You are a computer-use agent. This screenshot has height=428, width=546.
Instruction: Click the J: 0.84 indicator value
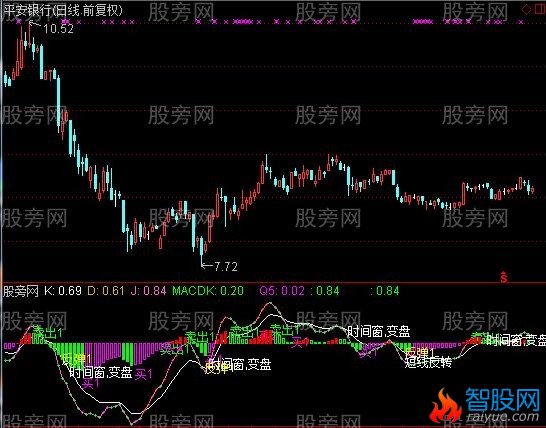tap(149, 290)
